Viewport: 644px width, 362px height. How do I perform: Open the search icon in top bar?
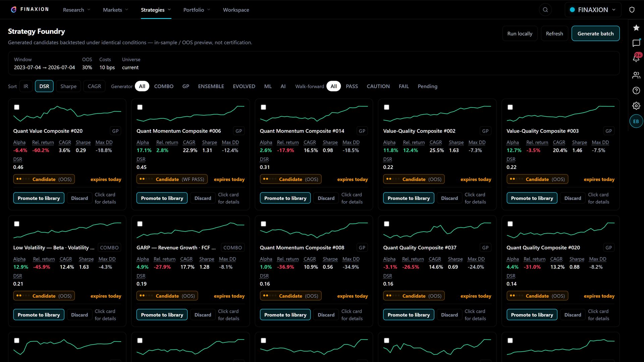click(x=545, y=10)
